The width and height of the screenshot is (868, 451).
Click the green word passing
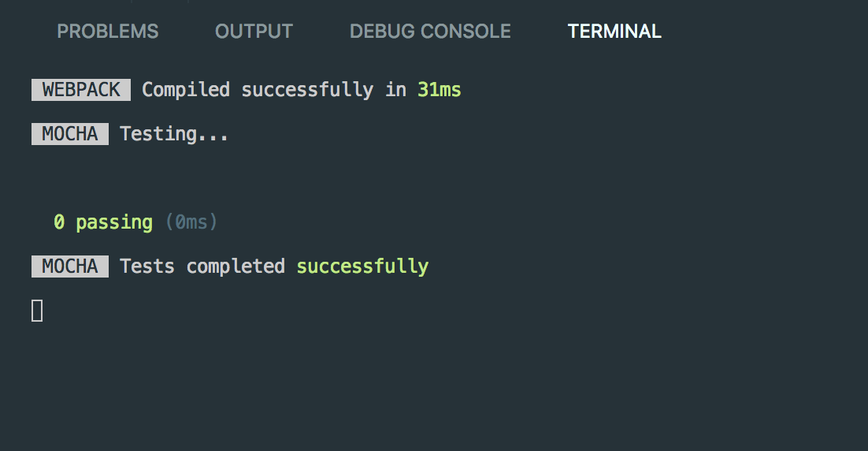[x=114, y=222]
